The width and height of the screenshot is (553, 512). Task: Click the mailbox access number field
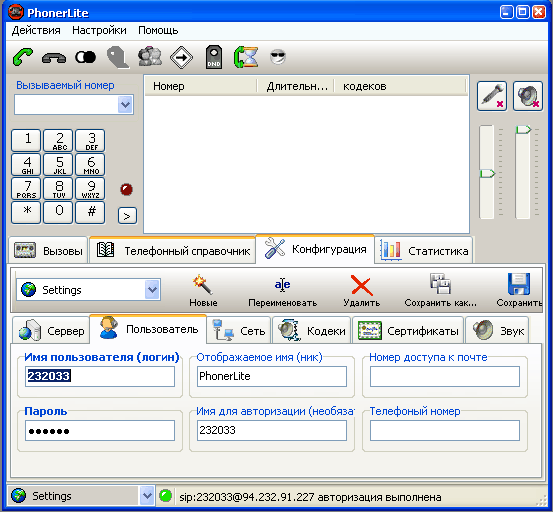pos(445,376)
